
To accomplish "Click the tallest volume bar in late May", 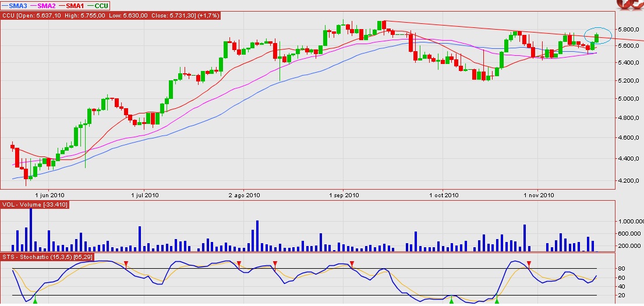I will 31,230.
